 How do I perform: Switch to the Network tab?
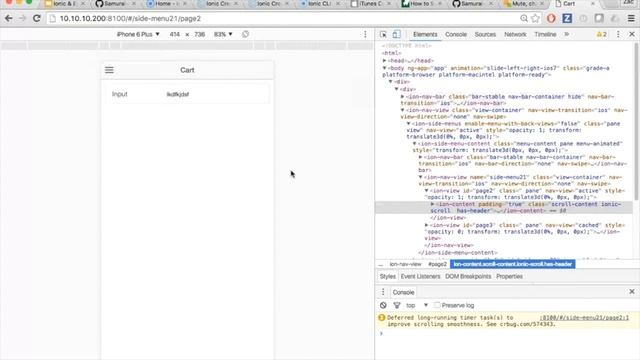coord(515,35)
